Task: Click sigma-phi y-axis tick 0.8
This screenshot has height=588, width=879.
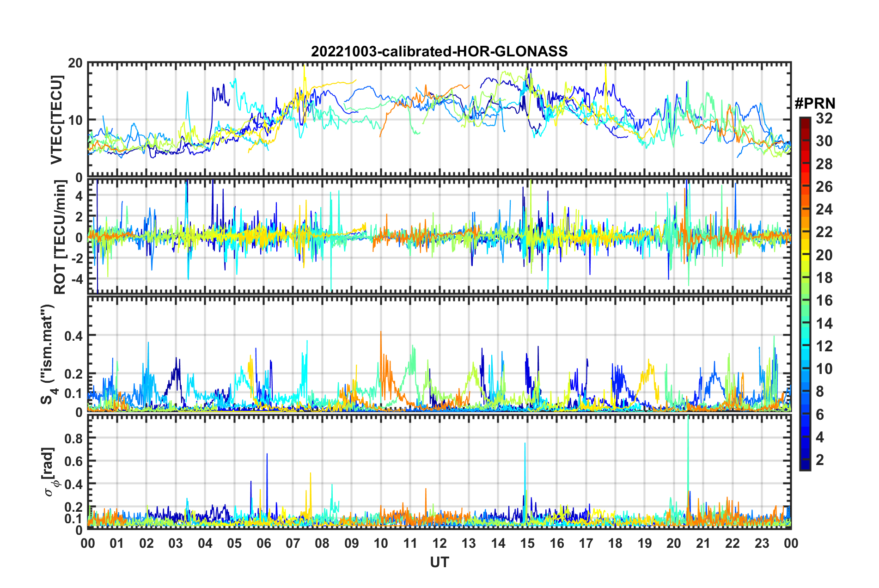Action: [x=74, y=438]
